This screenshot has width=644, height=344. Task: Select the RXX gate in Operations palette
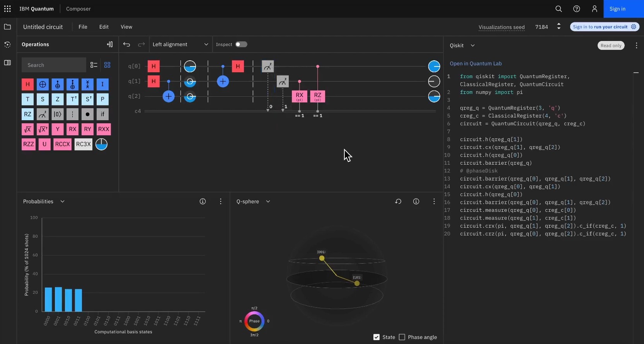(x=104, y=129)
